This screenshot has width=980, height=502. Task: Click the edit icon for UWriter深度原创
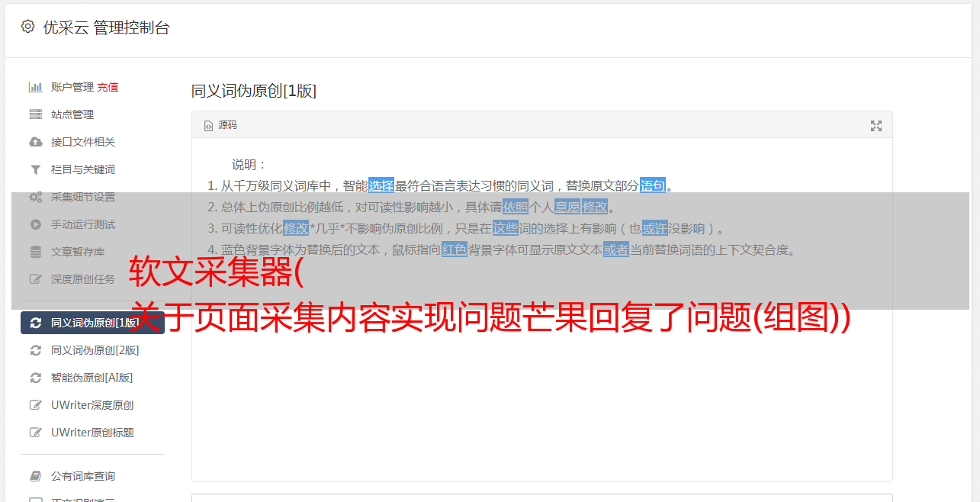(x=35, y=405)
